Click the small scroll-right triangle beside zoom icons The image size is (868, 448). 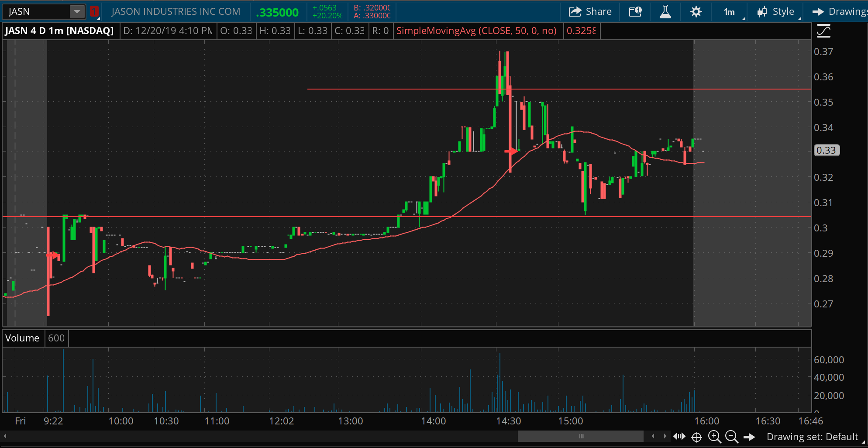pos(665,436)
